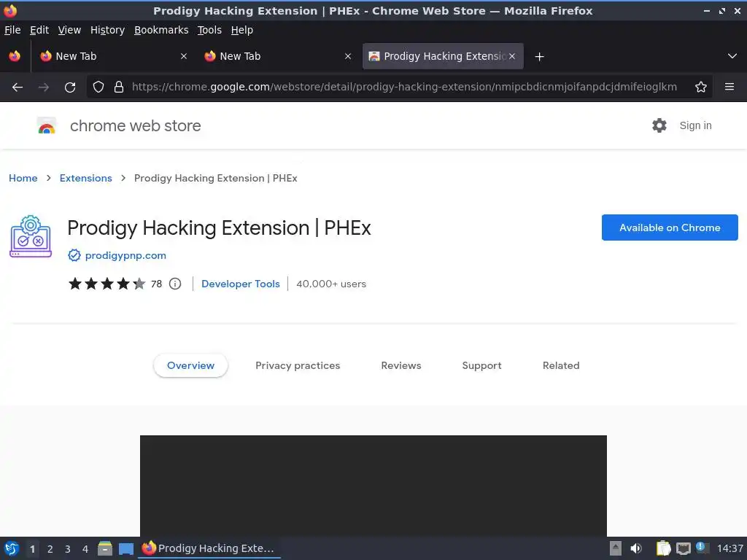Click the Available on Chrome button
The height and width of the screenshot is (560, 747).
pyautogui.click(x=670, y=227)
